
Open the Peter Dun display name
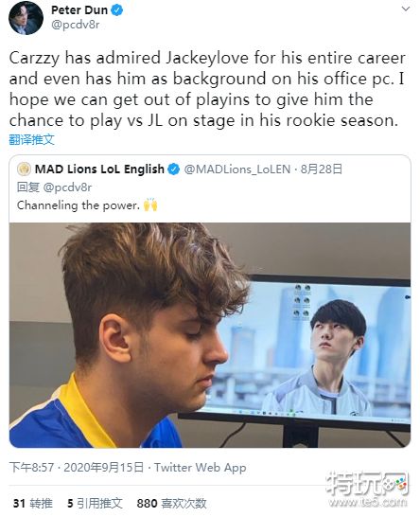[x=79, y=10]
